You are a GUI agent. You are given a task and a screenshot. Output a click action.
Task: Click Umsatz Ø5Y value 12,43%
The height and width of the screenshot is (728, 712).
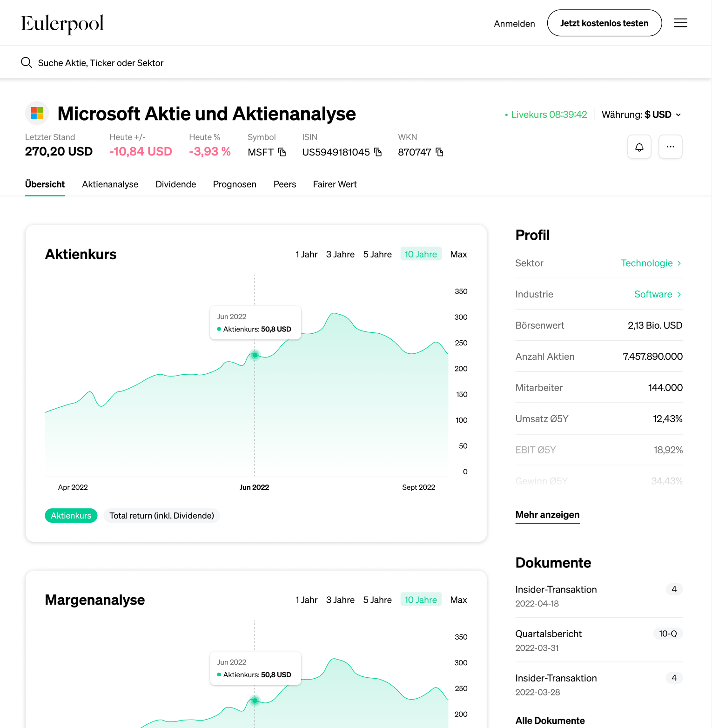667,419
